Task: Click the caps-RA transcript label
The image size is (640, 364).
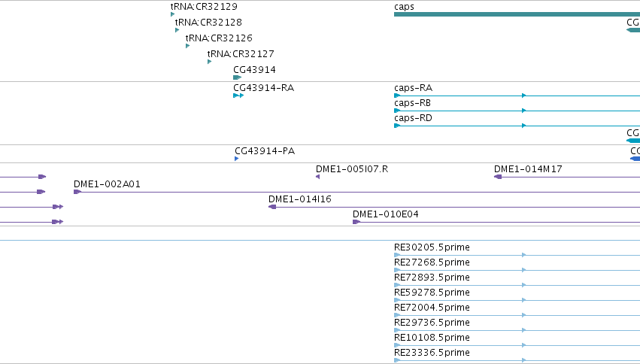Action: click(x=413, y=88)
